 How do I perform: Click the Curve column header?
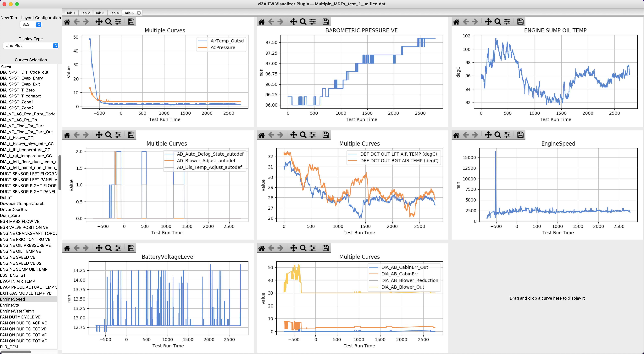pyautogui.click(x=28, y=66)
